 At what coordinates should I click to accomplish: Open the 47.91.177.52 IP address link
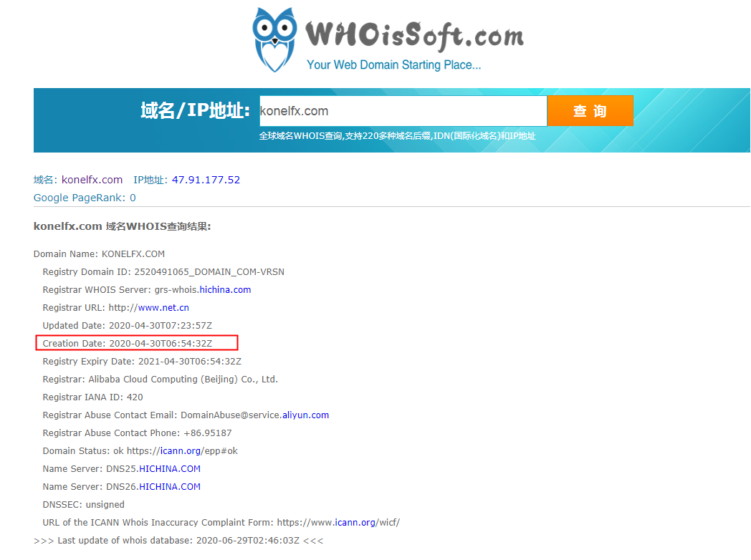(x=206, y=180)
